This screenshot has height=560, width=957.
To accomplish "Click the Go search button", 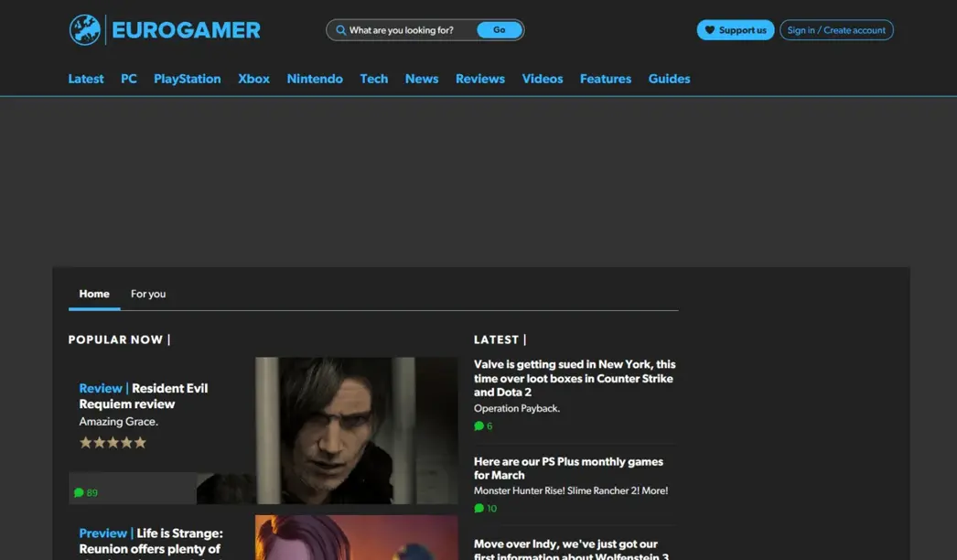I will (x=500, y=30).
